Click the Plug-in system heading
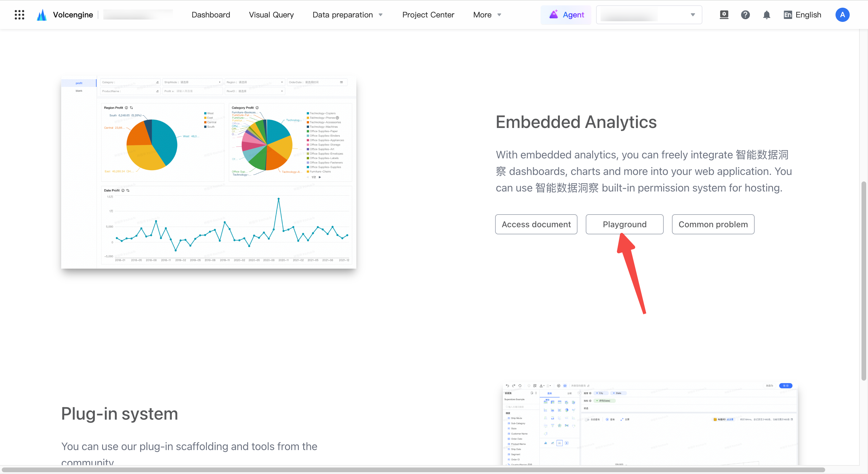Screen dimensions: 868x474 pos(119,414)
